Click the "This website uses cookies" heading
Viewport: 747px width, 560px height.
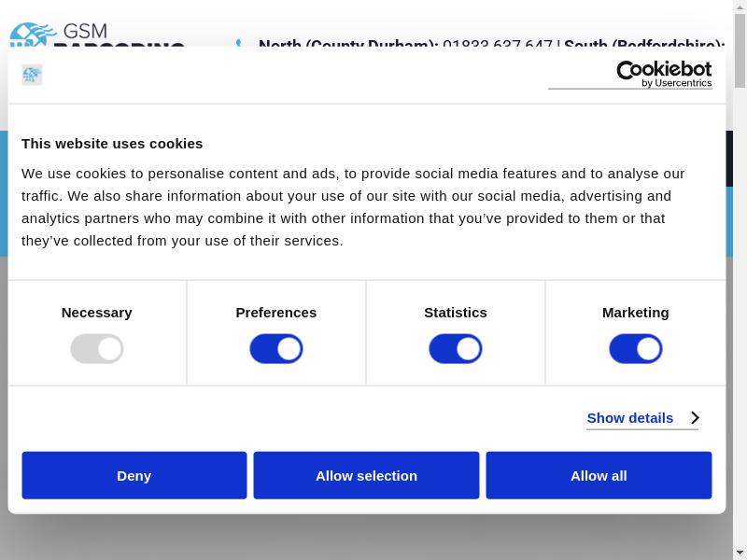coord(112,143)
